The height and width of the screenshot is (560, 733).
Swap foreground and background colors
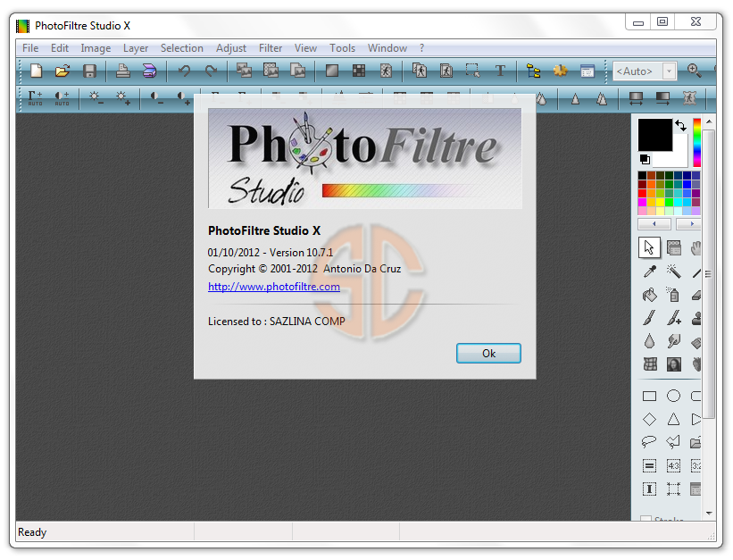click(x=681, y=125)
